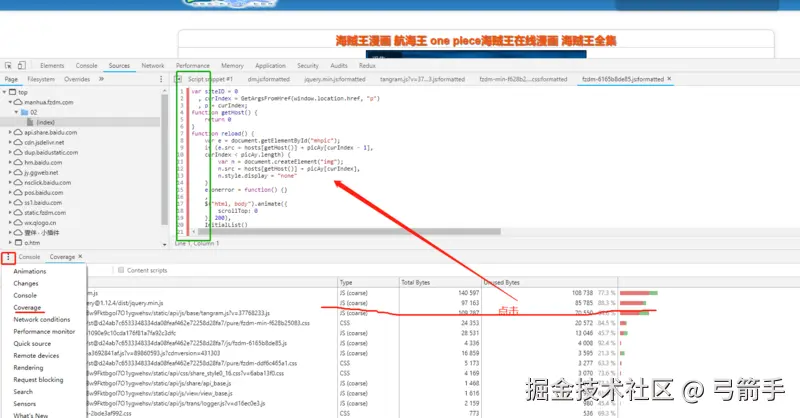Click the usage bar for the 140 597 bytes row
Viewport: 800px width, 418px height.
[x=639, y=293]
